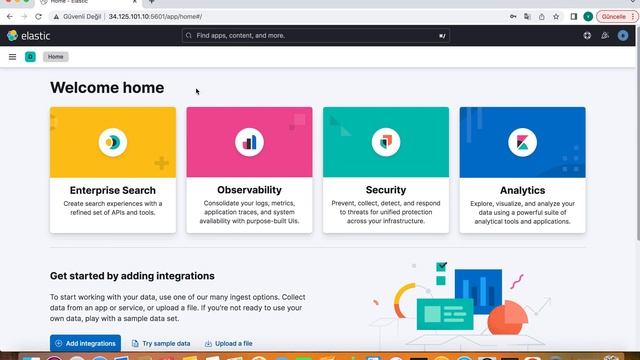Open the Observability card title
This screenshot has height=360, width=640.
(249, 190)
